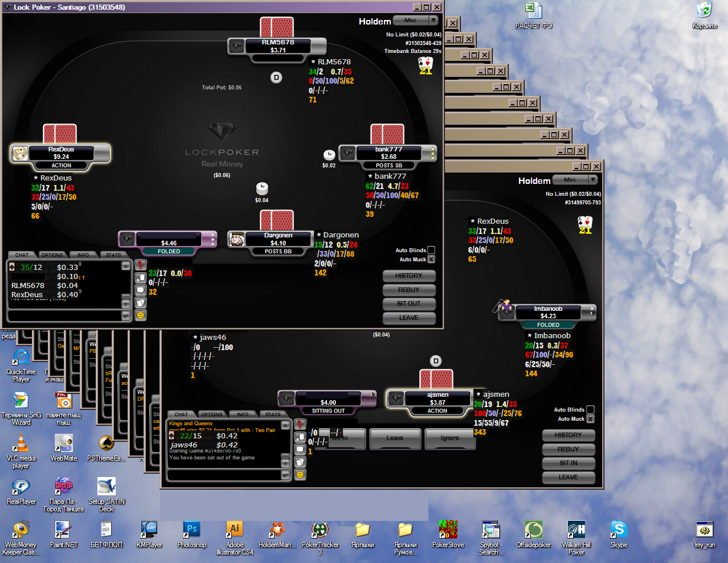Click scroll-down arrow in Santiago chat log
728x563 pixels.
[126, 303]
